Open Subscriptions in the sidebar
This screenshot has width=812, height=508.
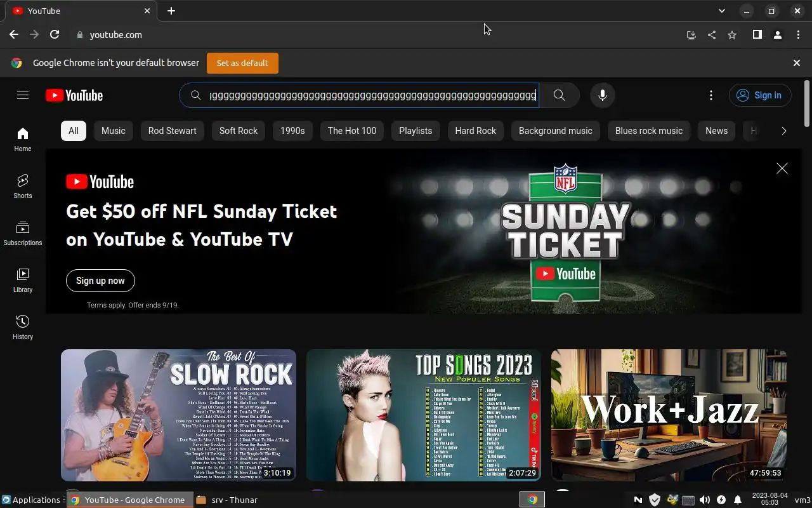pos(23,233)
